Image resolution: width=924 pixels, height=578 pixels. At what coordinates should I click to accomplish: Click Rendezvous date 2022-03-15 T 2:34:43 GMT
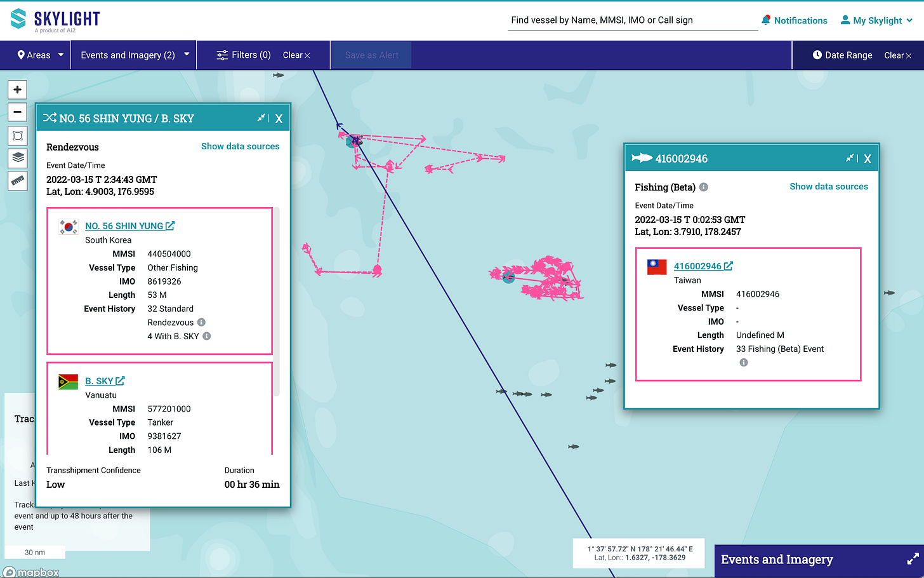tap(102, 180)
